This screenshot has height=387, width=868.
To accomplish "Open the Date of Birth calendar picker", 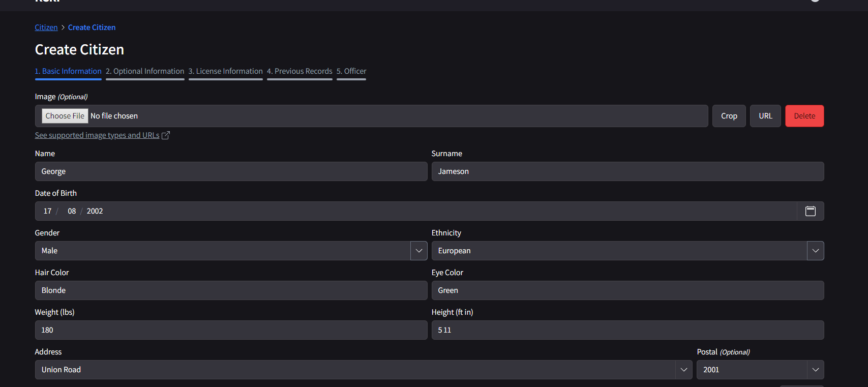I will point(810,211).
